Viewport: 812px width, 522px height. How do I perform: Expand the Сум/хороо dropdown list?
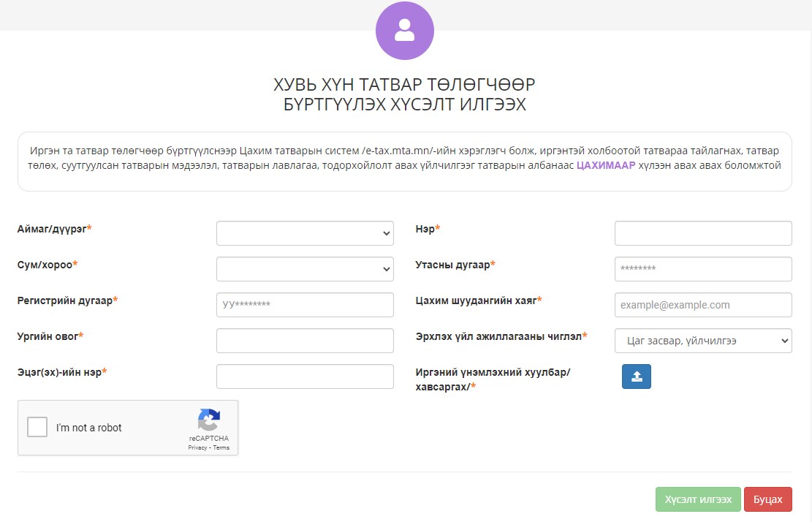tap(305, 269)
